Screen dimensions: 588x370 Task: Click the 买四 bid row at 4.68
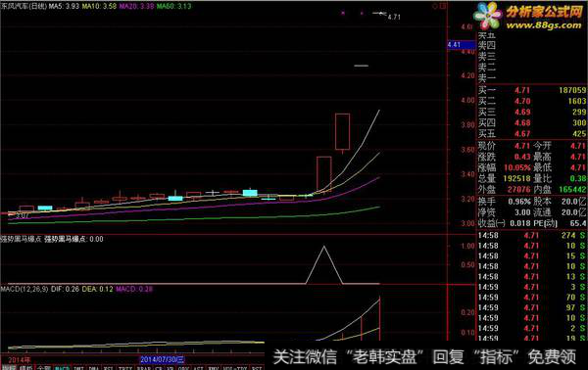point(532,122)
